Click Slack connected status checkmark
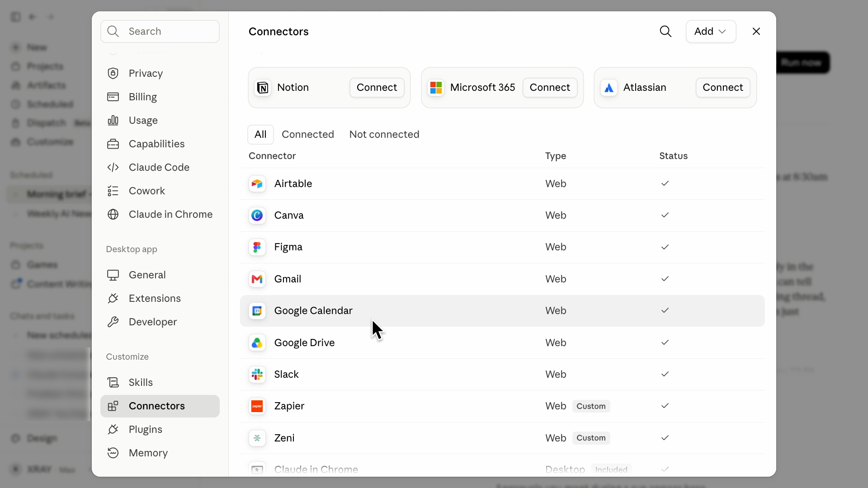Screen dimensions: 868x488 click(x=665, y=374)
